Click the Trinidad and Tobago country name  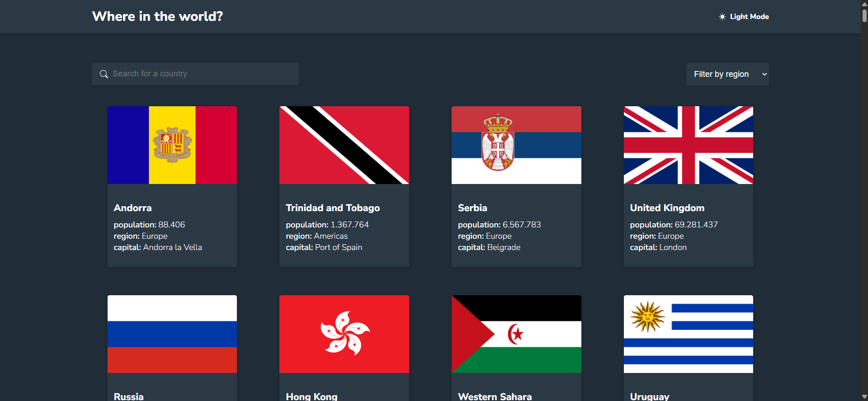(333, 208)
